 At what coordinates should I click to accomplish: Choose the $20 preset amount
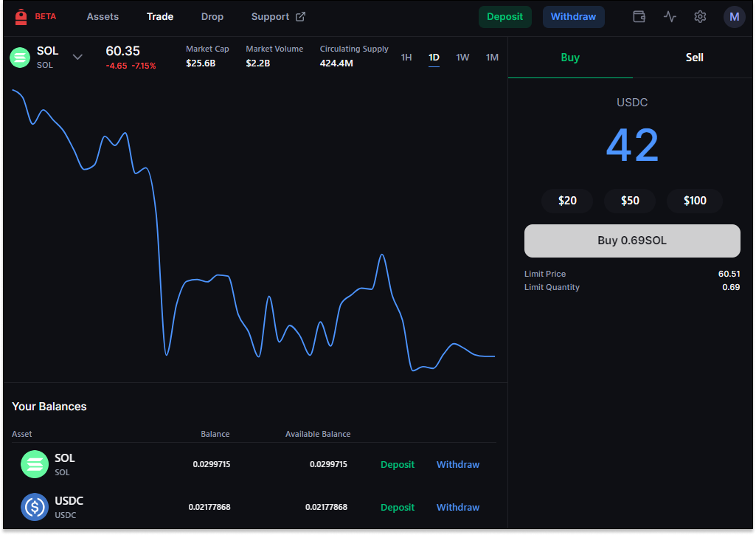(x=567, y=201)
